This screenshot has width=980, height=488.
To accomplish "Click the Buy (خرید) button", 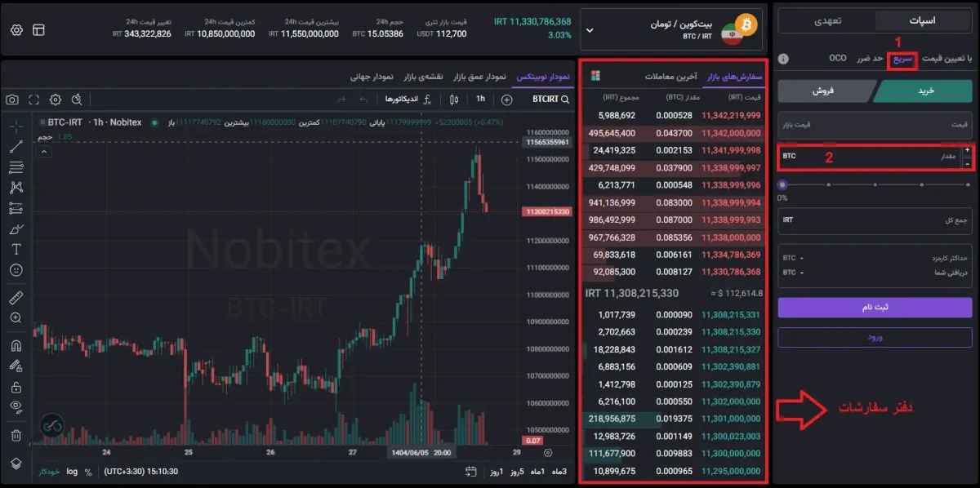I will click(x=924, y=91).
